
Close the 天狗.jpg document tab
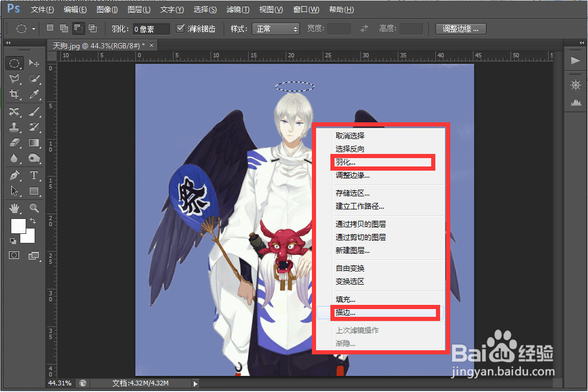point(151,45)
